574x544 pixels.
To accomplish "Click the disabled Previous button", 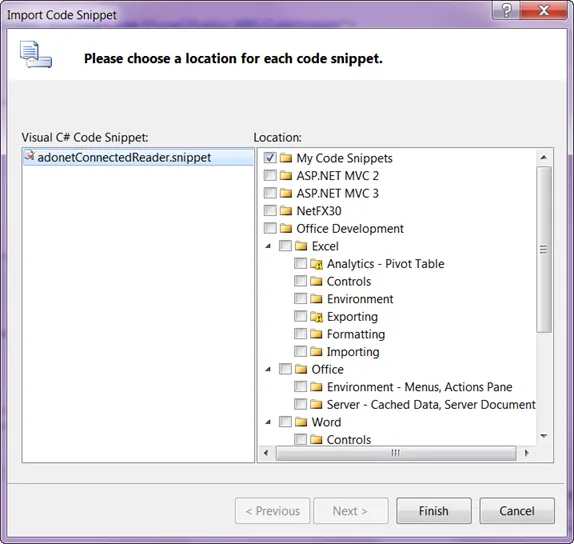I will (x=272, y=511).
